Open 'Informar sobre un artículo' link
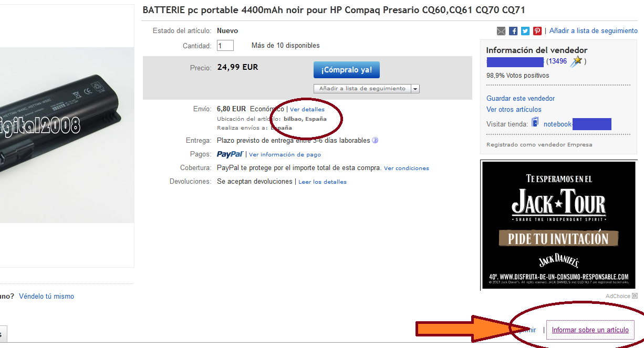 [x=590, y=330]
